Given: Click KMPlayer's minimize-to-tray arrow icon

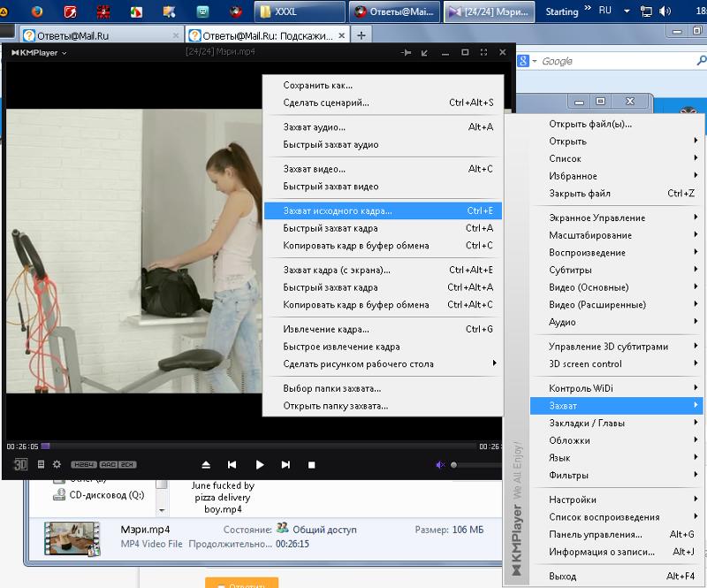Looking at the screenshot, I should 424,53.
